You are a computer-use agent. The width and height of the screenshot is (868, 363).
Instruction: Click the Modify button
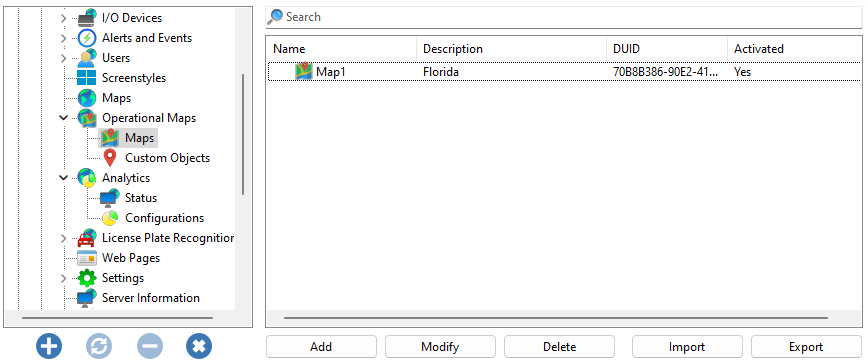[x=440, y=347]
